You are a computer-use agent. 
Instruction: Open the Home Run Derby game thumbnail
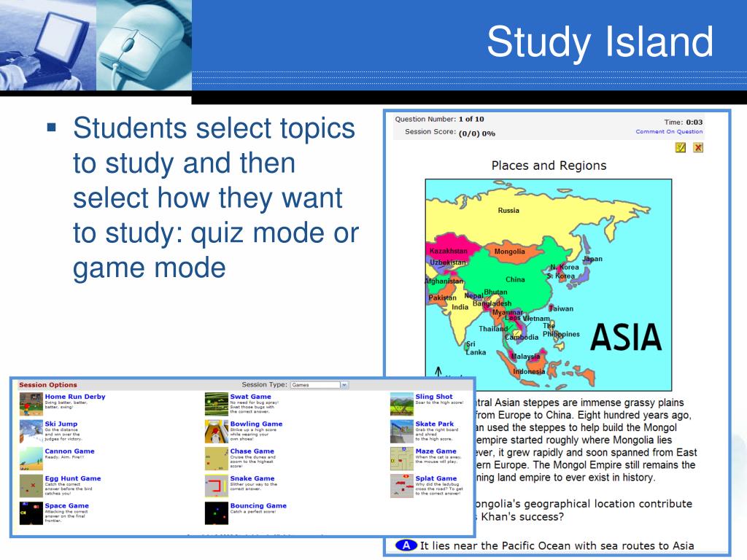pos(31,404)
